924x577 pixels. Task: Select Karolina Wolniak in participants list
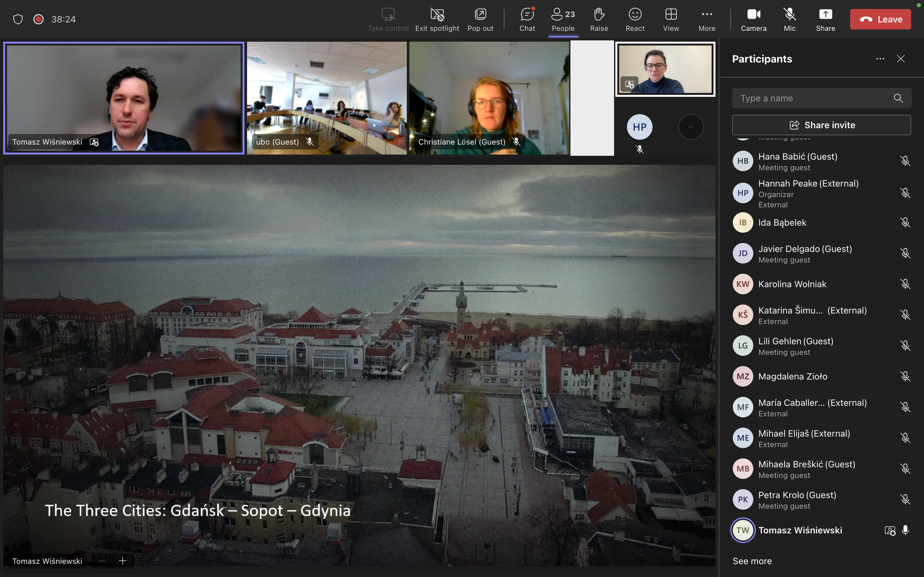(792, 284)
